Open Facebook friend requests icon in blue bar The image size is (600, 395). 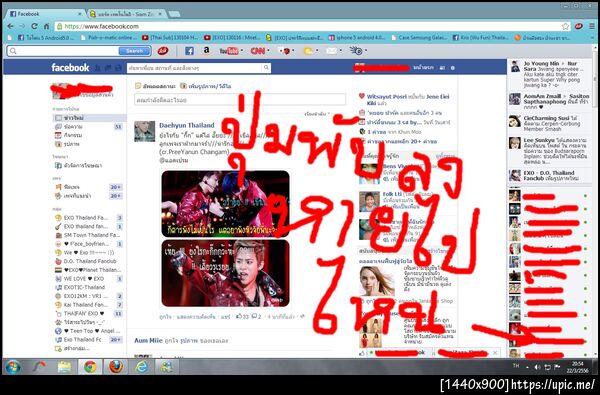pos(98,68)
